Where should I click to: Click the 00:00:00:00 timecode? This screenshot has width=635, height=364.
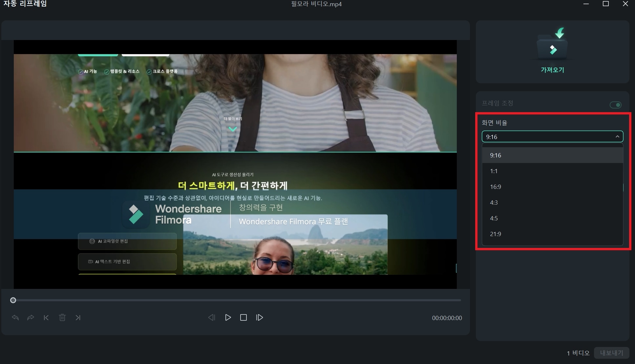pos(447,318)
